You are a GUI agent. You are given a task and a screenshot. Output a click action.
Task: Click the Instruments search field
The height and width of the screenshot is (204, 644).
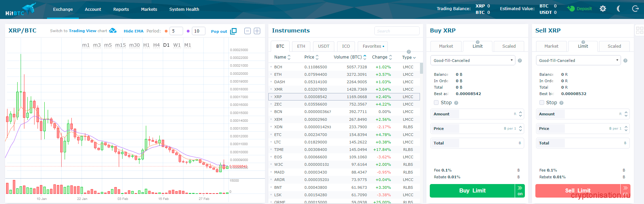pyautogui.click(x=397, y=31)
